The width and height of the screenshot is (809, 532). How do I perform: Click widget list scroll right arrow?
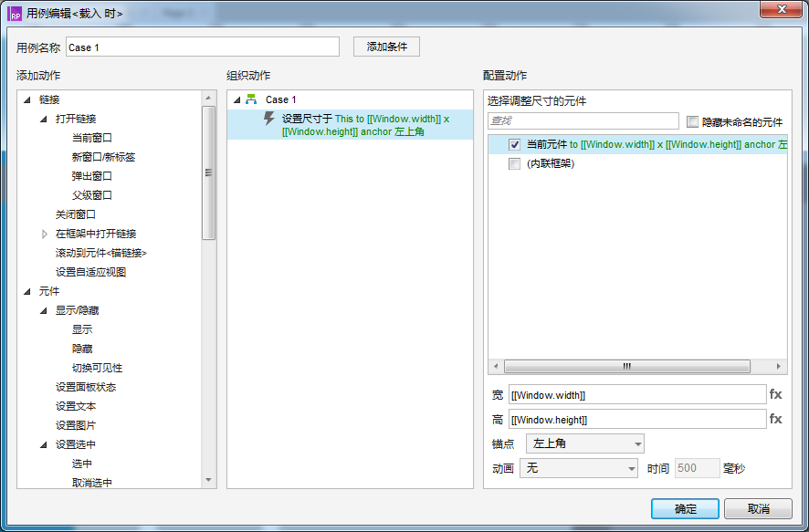coord(778,366)
